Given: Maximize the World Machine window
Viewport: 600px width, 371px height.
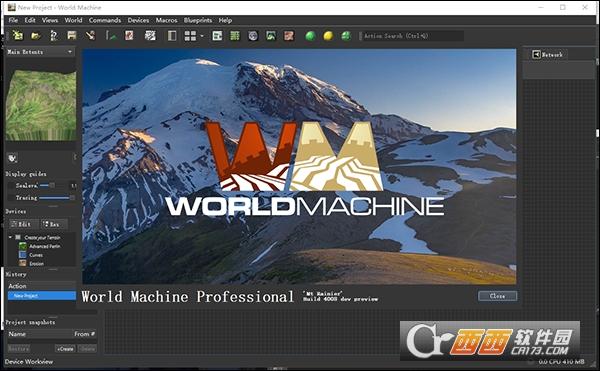Looking at the screenshot, I should click(x=562, y=7).
